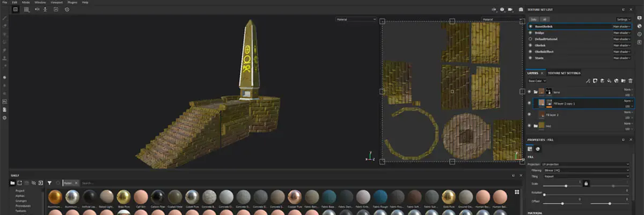644x215 pixels.
Task: Open the Filtering dropdown
Action: [x=587, y=170]
